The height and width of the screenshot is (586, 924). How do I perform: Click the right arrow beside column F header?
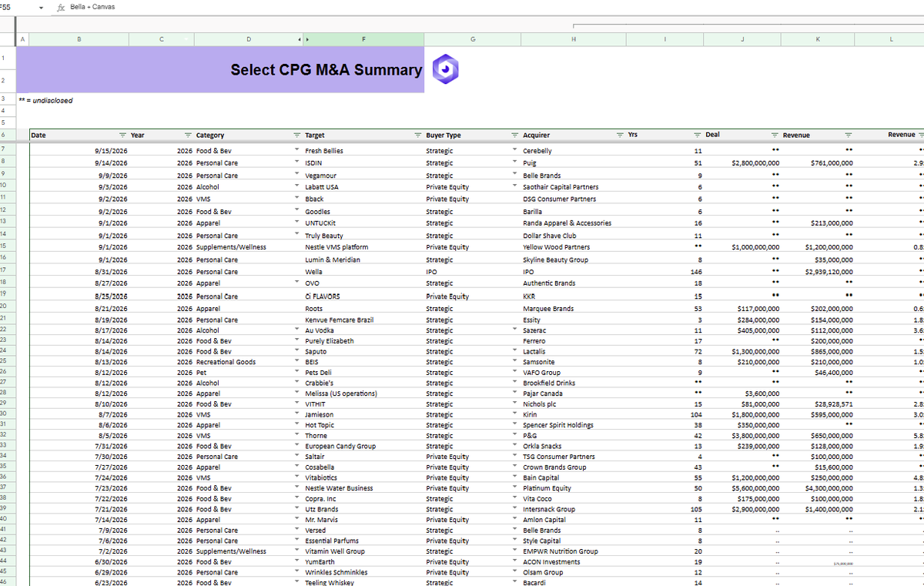pos(306,39)
